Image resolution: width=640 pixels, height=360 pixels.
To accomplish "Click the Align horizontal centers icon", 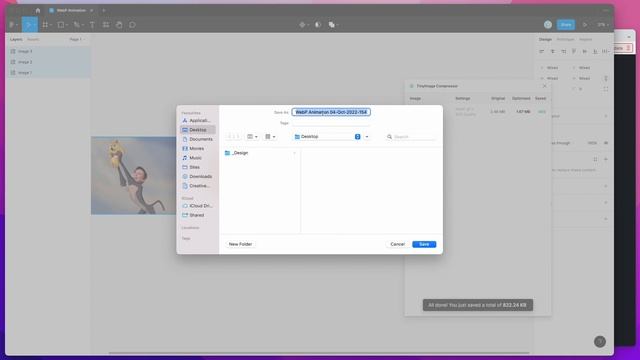I will click(x=553, y=51).
